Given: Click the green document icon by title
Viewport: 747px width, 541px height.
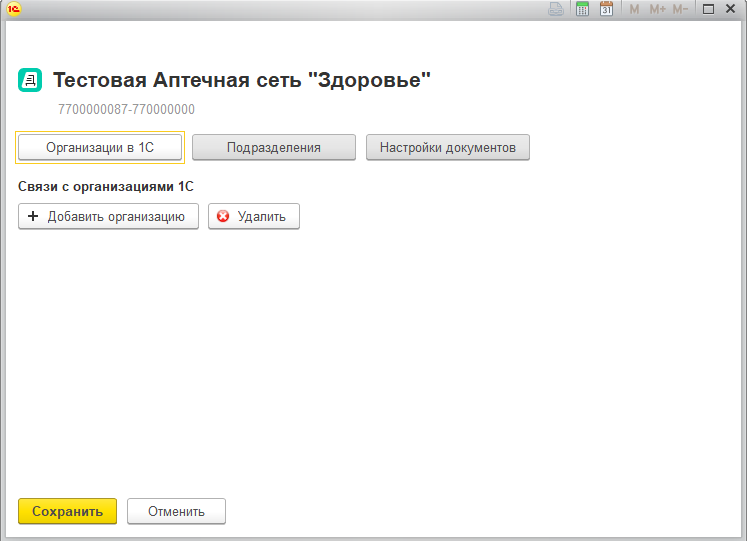Looking at the screenshot, I should (30, 80).
